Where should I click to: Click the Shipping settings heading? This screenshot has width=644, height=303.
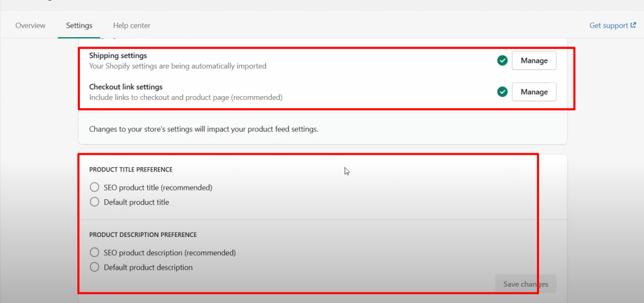pos(118,56)
